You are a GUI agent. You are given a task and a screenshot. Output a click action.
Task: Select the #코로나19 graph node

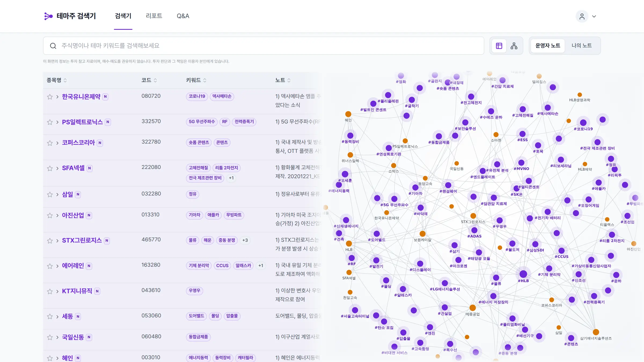583,123
